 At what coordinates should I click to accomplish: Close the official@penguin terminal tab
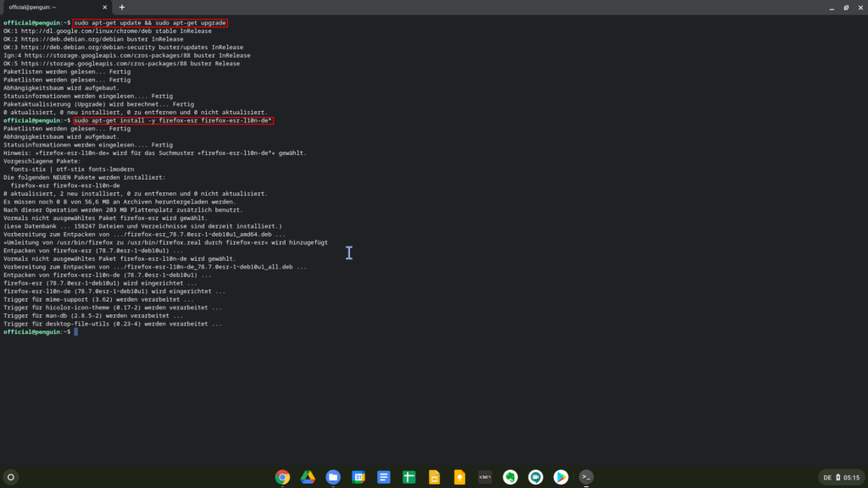pyautogui.click(x=104, y=7)
